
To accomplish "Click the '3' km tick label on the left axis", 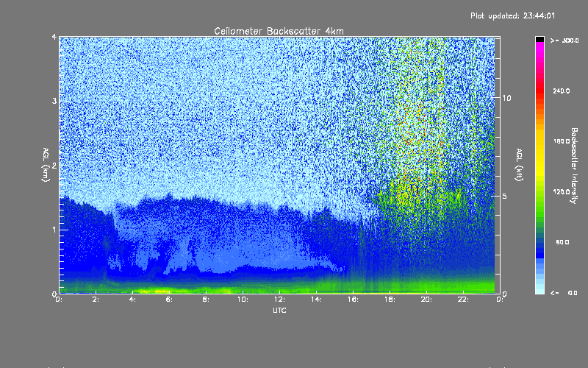I will click(54, 101).
